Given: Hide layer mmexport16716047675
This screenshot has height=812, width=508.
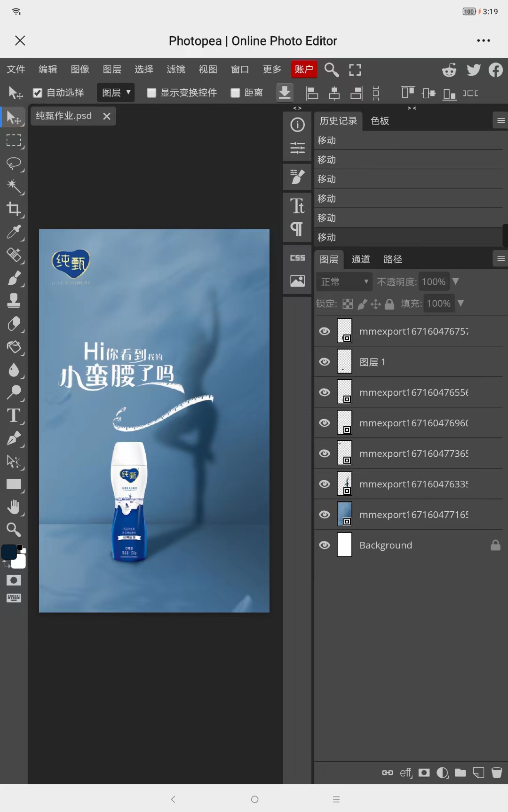Looking at the screenshot, I should (325, 331).
